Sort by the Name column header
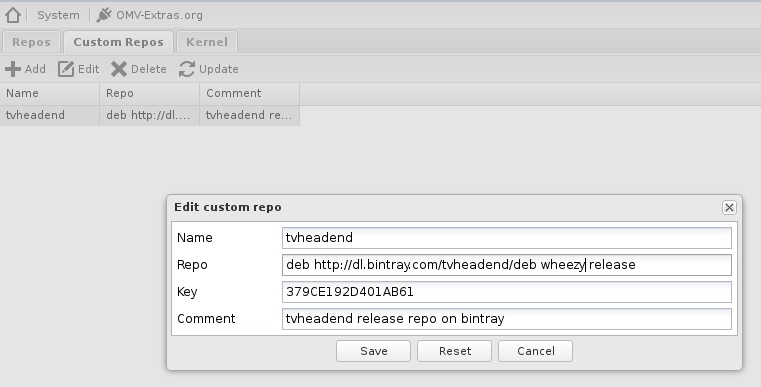Image resolution: width=761 pixels, height=387 pixels. tap(50, 93)
